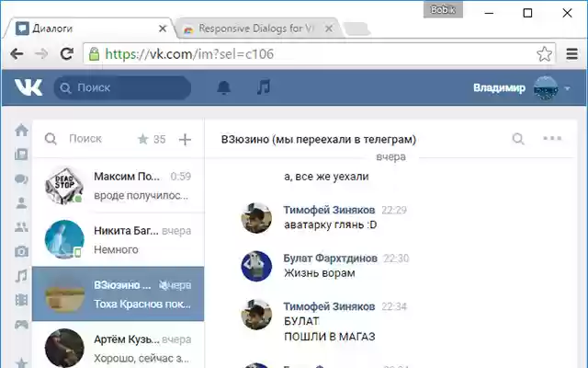Open a new browser tab

(356, 29)
